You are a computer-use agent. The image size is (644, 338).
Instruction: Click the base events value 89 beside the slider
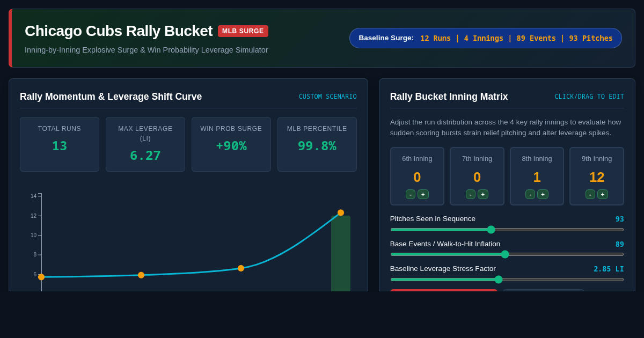(619, 244)
